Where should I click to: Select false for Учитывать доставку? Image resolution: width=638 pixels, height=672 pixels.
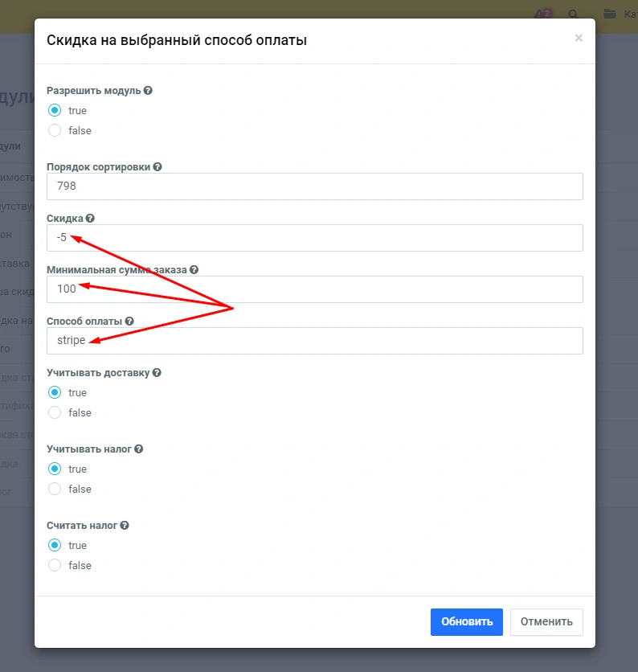55,412
